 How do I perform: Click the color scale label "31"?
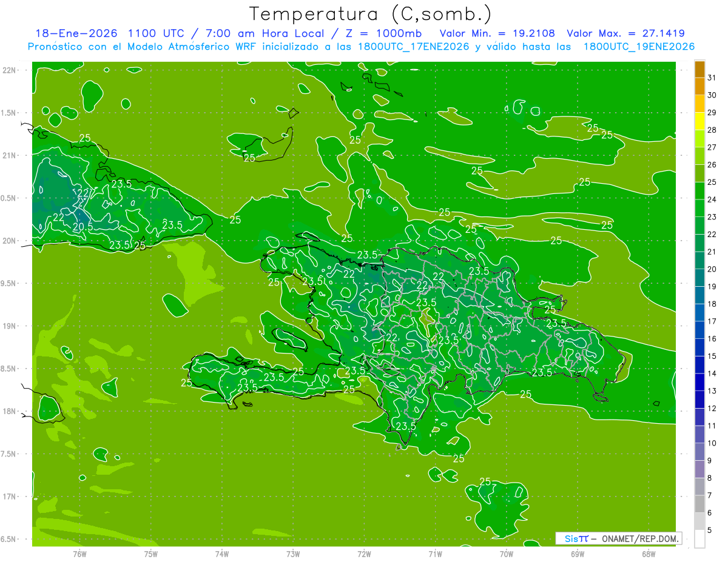[x=712, y=78]
